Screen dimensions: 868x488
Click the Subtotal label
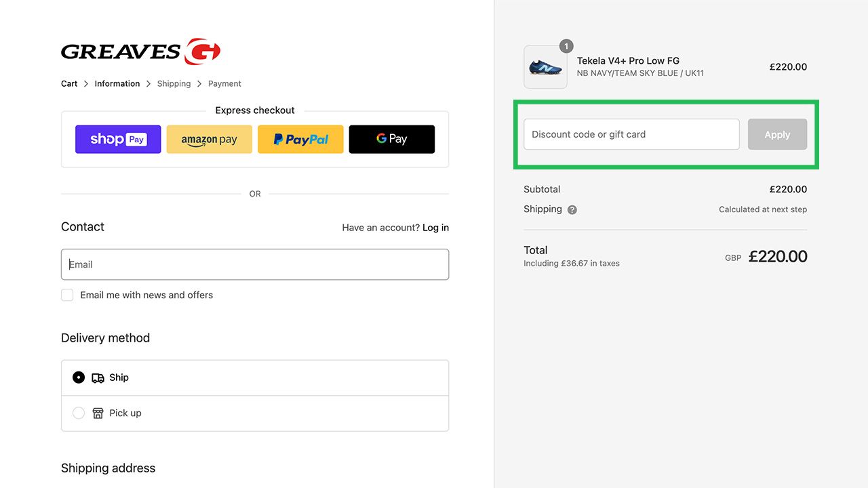tap(542, 189)
